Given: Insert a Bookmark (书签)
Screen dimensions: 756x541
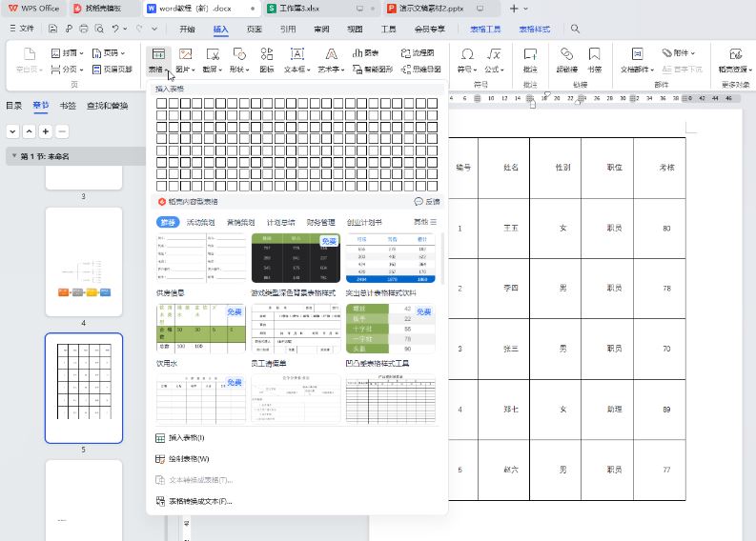Looking at the screenshot, I should (x=595, y=60).
